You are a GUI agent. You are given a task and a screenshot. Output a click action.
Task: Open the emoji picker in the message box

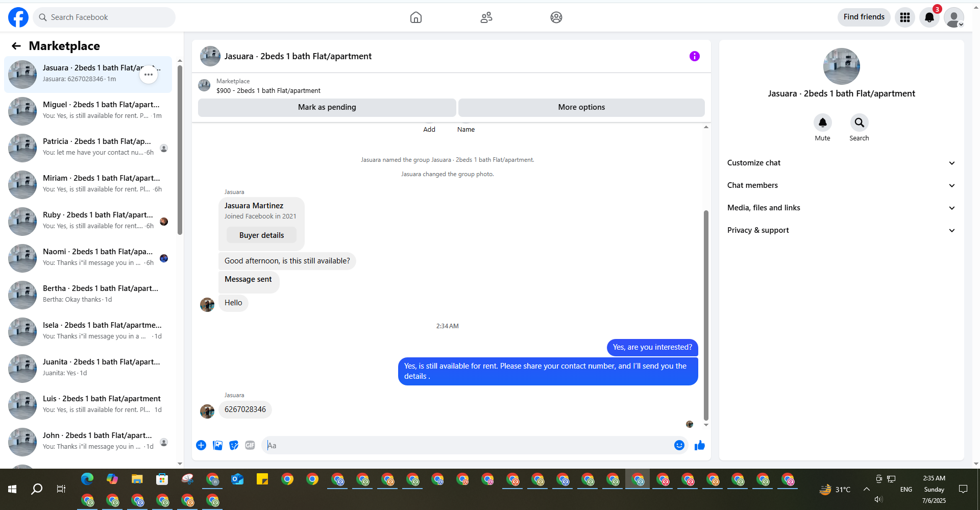tap(679, 445)
